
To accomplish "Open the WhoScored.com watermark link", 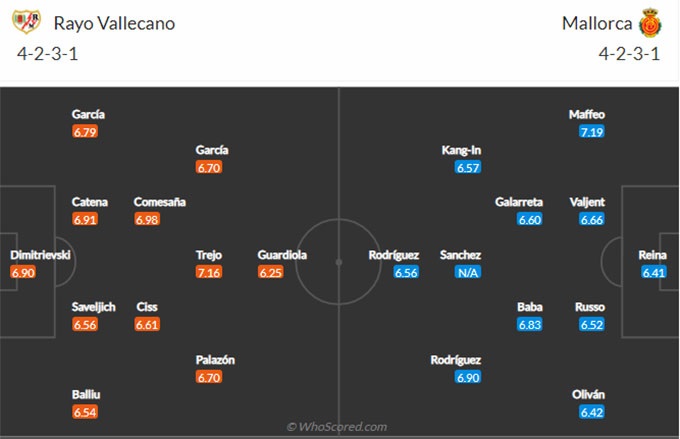I will click(x=337, y=427).
